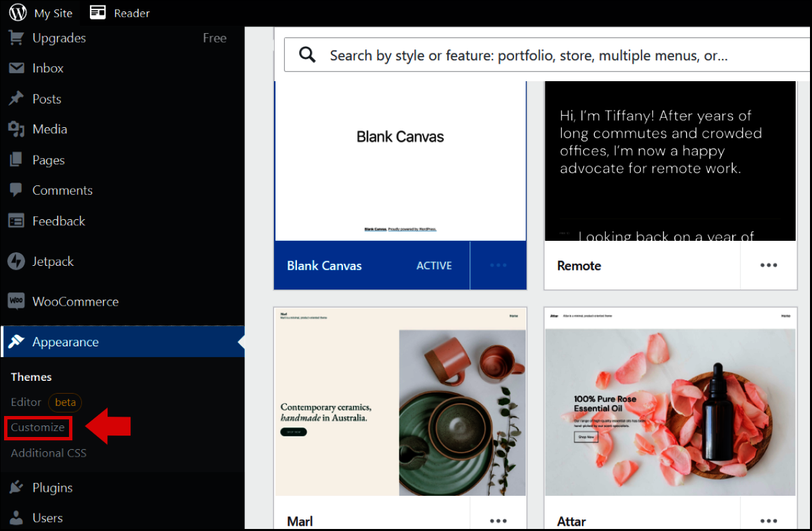The width and height of the screenshot is (812, 531).
Task: Click the Customize link
Action: (38, 428)
